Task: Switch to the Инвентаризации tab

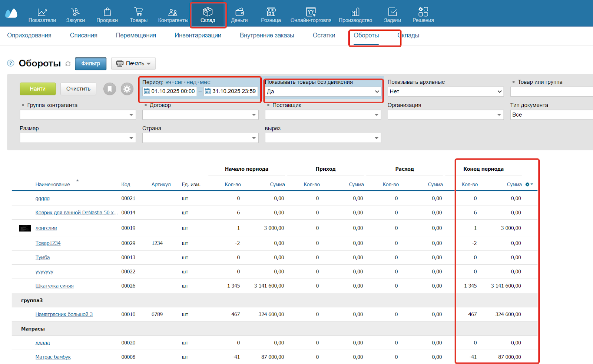Action: point(198,36)
